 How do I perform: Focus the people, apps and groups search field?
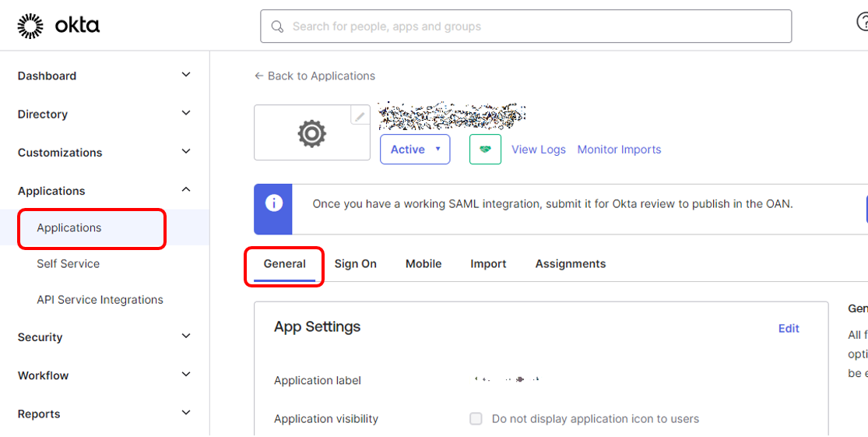(526, 26)
